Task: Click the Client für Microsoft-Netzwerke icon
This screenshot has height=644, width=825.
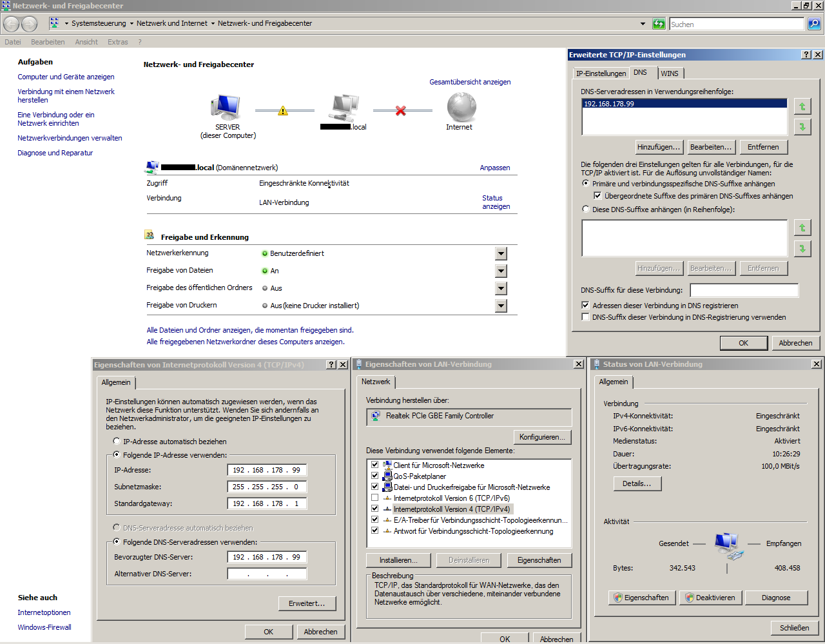Action: (x=387, y=465)
